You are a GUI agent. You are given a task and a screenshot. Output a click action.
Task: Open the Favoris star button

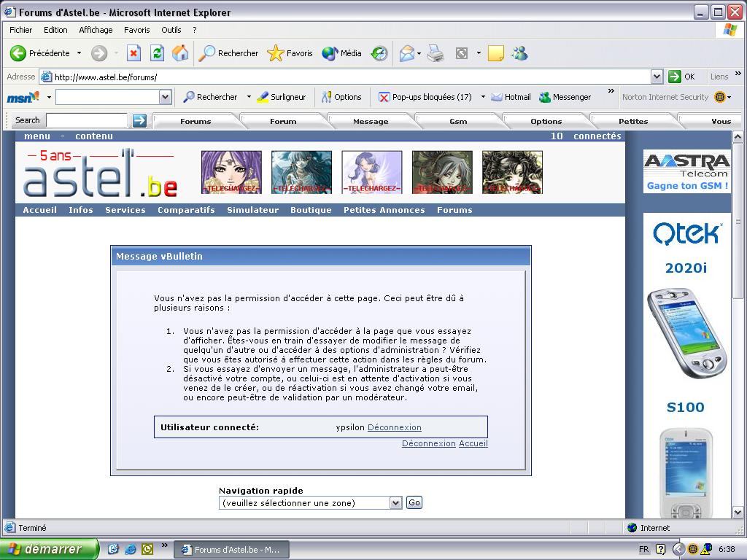pyautogui.click(x=290, y=53)
